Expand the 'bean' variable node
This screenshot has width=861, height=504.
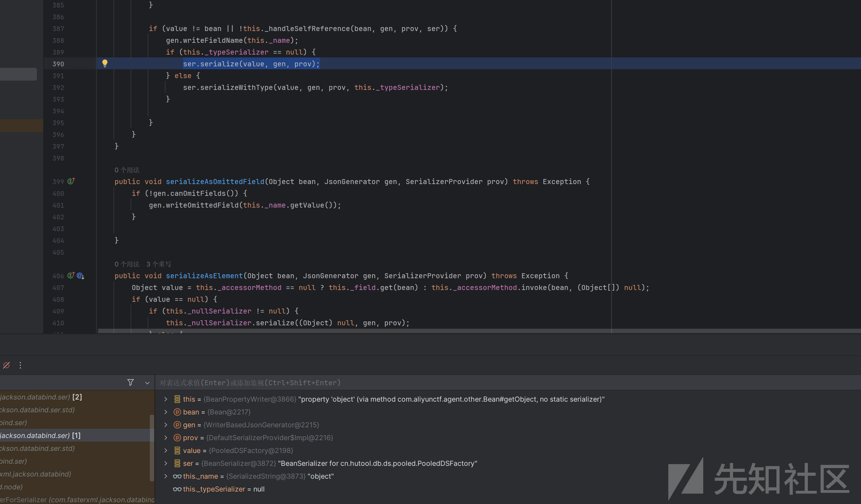pos(166,412)
